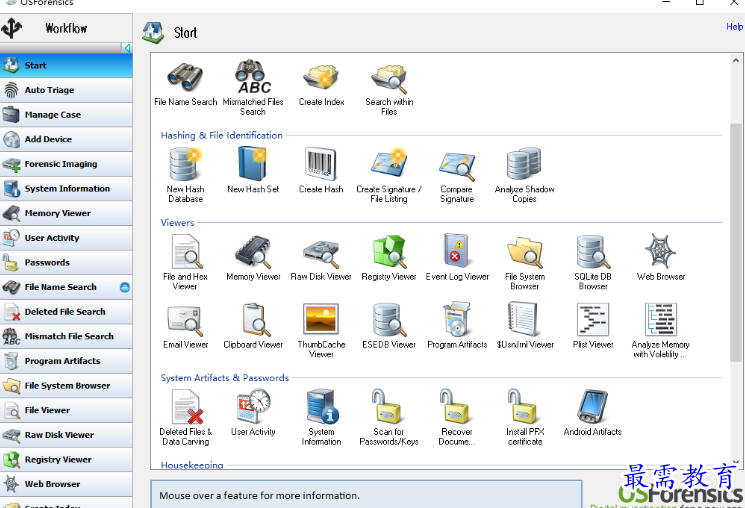Open the ThumbCache Viewer
The width and height of the screenshot is (745, 508).
tap(321, 319)
